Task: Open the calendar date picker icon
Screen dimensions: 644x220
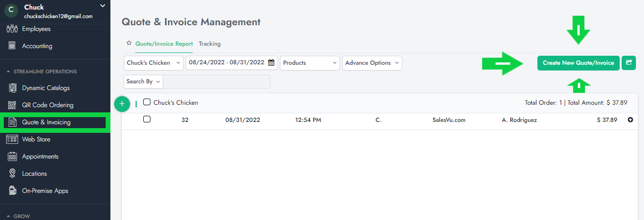Action: click(271, 63)
